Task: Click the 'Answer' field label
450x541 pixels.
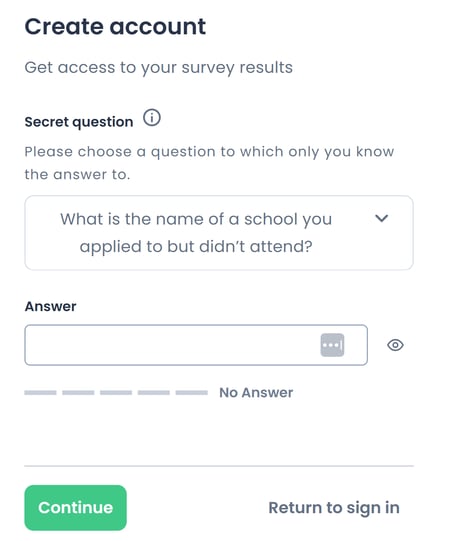Action: [x=50, y=306]
